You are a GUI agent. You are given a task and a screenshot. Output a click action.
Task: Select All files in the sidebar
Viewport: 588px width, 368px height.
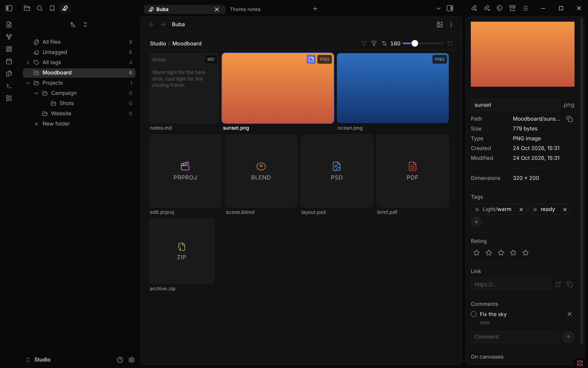[79, 42]
